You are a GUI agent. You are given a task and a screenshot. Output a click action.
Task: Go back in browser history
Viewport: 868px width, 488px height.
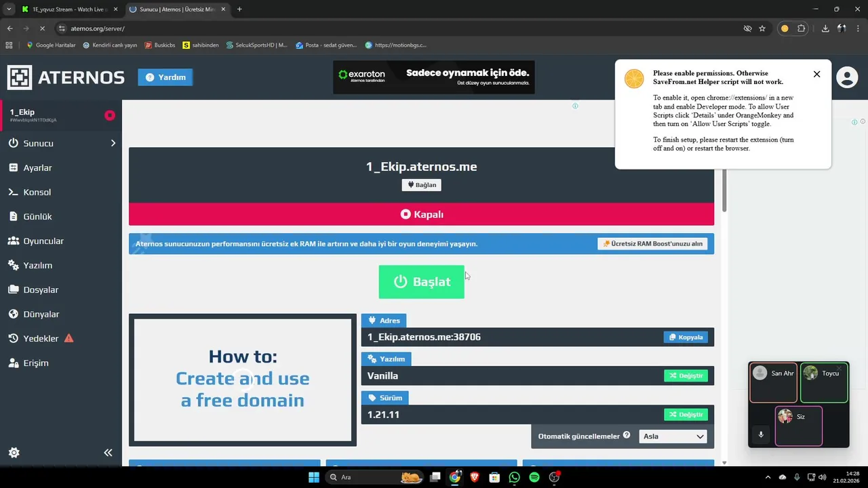(x=9, y=28)
